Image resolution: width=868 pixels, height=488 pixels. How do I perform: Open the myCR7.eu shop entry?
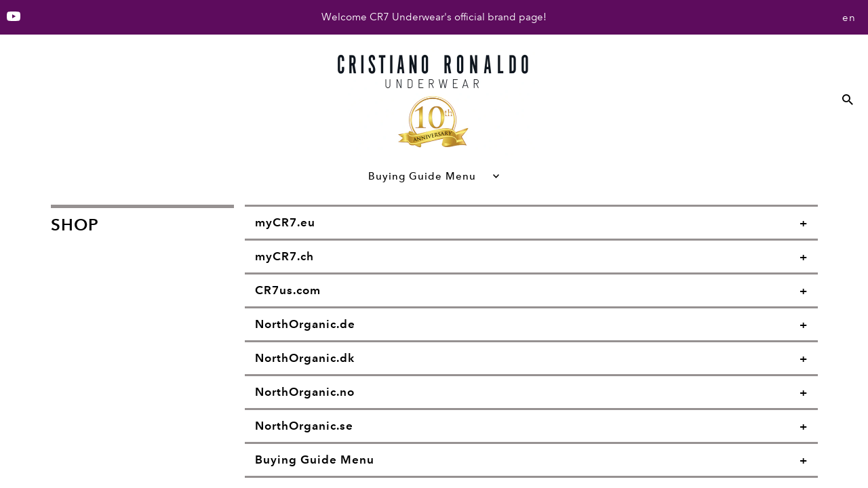[285, 222]
